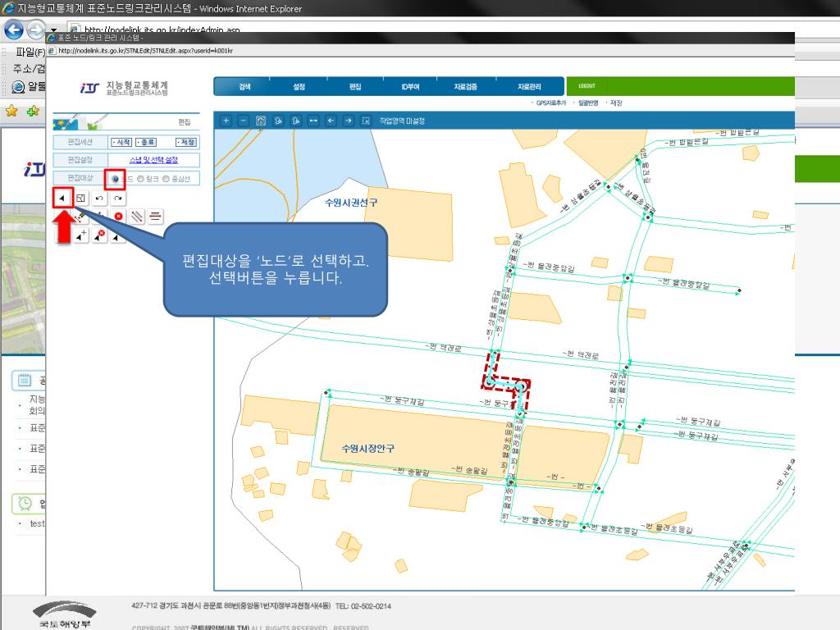
Task: Activate the remove node arrow-x tool
Action: 99,235
